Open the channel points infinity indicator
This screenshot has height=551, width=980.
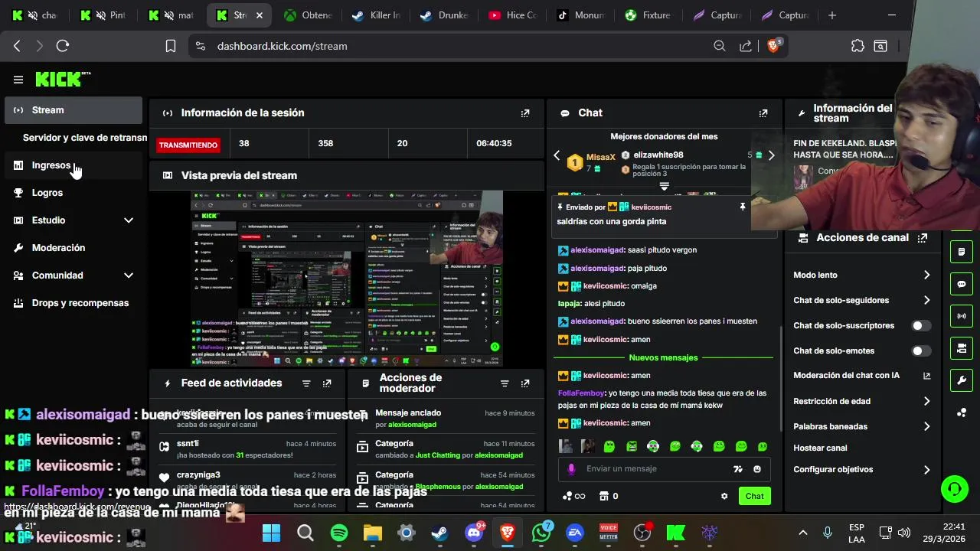click(574, 496)
